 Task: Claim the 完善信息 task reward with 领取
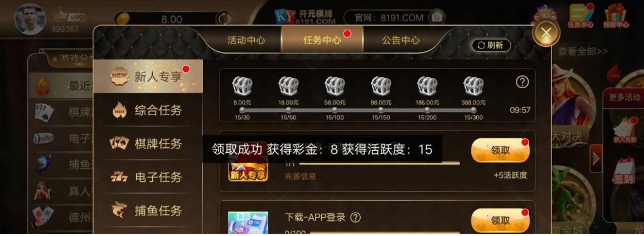500,150
